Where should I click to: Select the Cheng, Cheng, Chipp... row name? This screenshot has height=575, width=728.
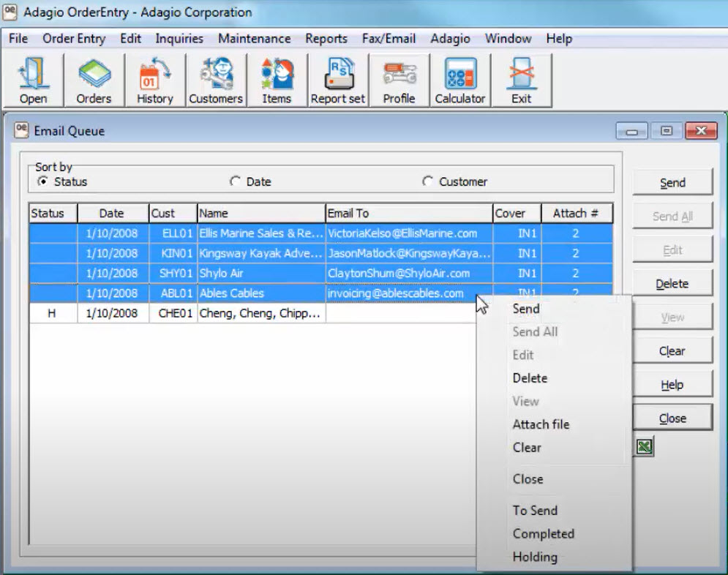point(261,313)
